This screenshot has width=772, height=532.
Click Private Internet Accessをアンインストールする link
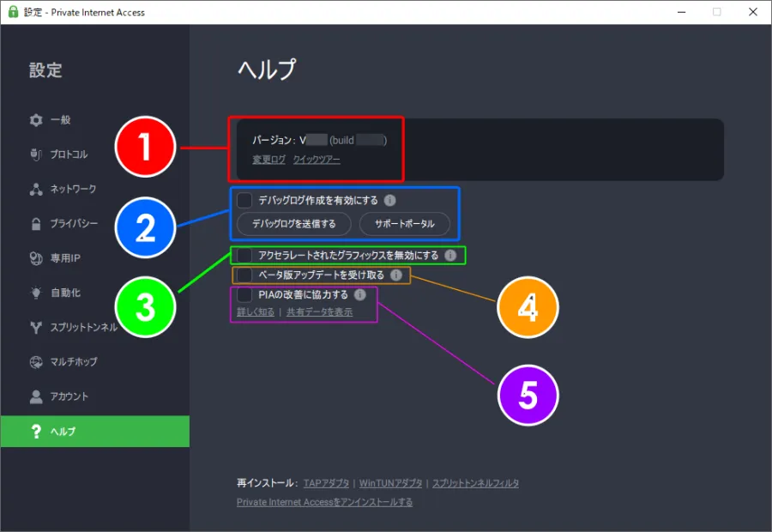click(324, 502)
